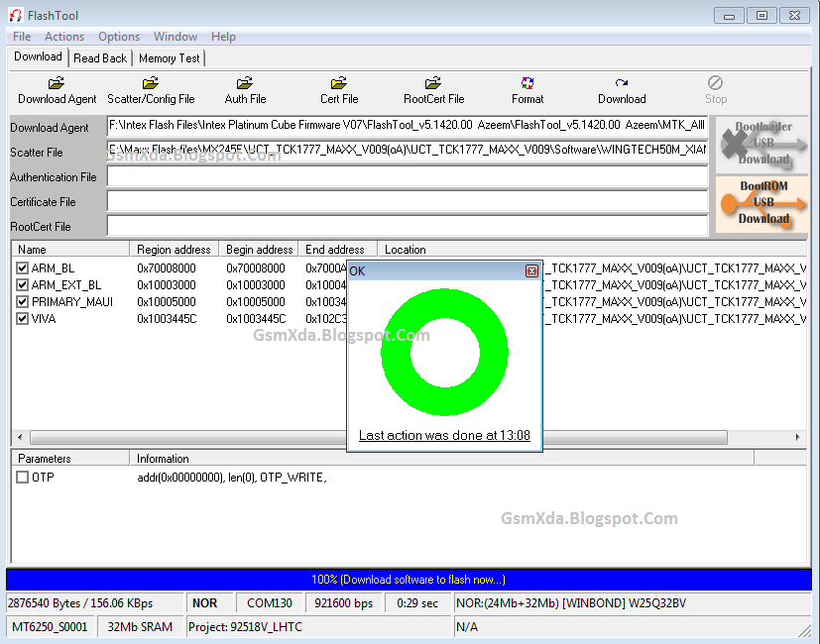820x644 pixels.
Task: Select BootROM USB Download mode
Action: click(x=761, y=203)
